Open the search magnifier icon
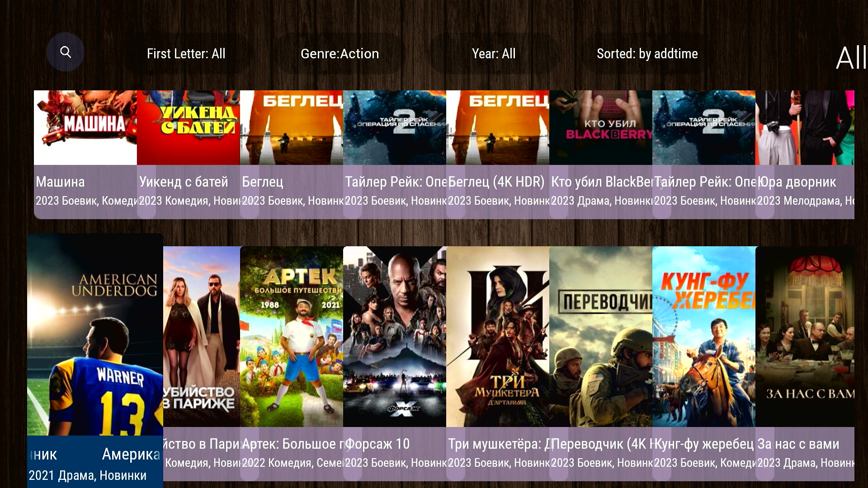 click(x=66, y=52)
